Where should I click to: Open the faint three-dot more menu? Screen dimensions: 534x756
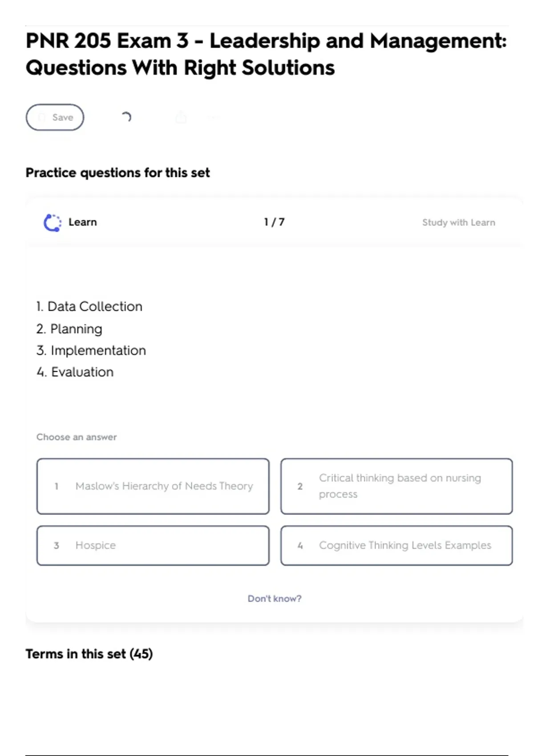point(214,118)
